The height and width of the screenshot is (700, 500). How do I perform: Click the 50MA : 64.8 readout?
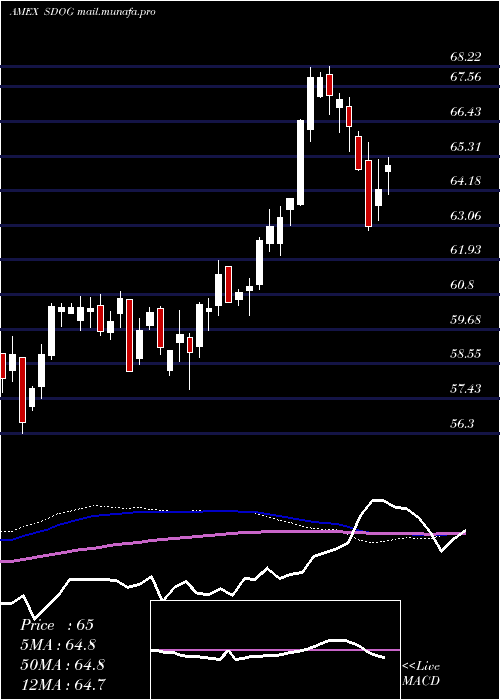pos(62,664)
